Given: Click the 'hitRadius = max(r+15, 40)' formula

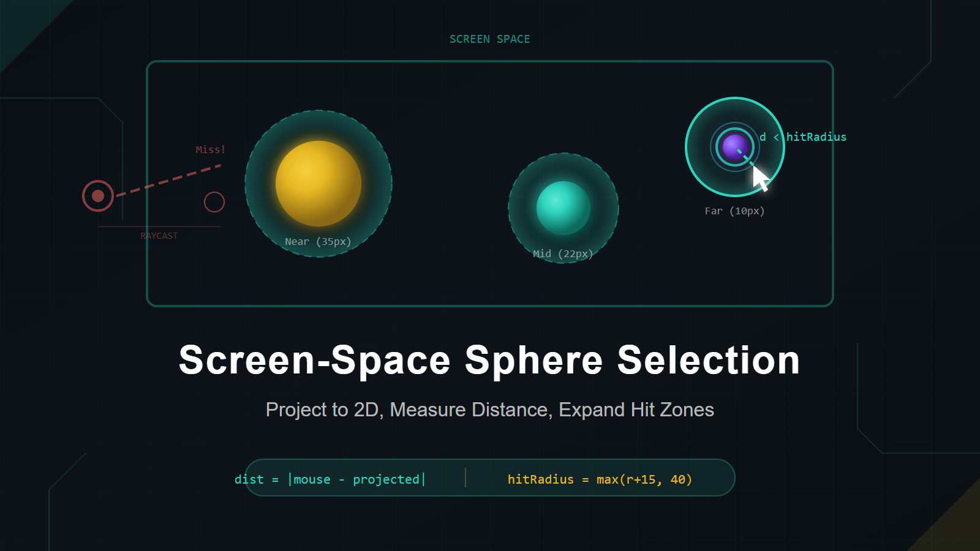Looking at the screenshot, I should [600, 479].
